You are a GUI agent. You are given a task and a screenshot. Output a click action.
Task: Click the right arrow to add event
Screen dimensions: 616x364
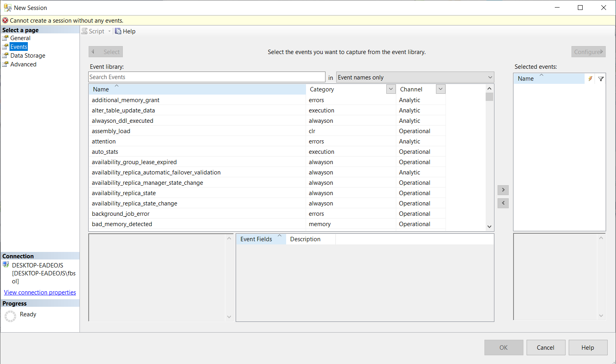pyautogui.click(x=503, y=190)
